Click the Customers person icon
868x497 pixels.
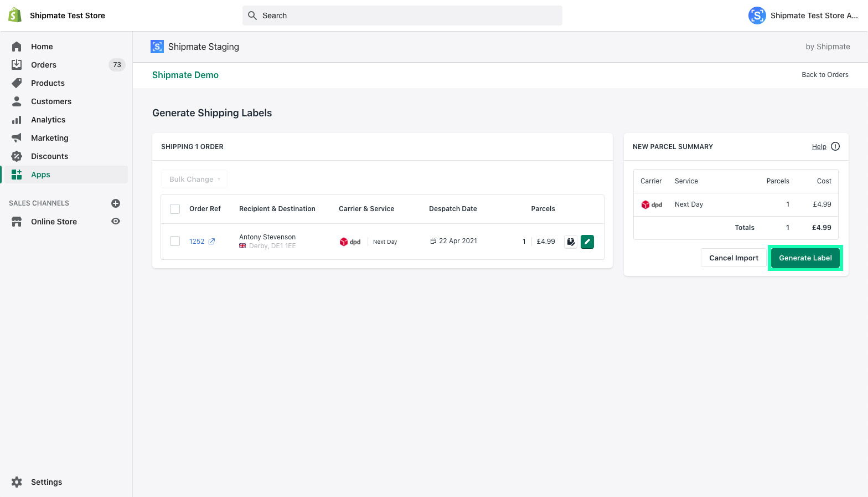[x=17, y=101]
